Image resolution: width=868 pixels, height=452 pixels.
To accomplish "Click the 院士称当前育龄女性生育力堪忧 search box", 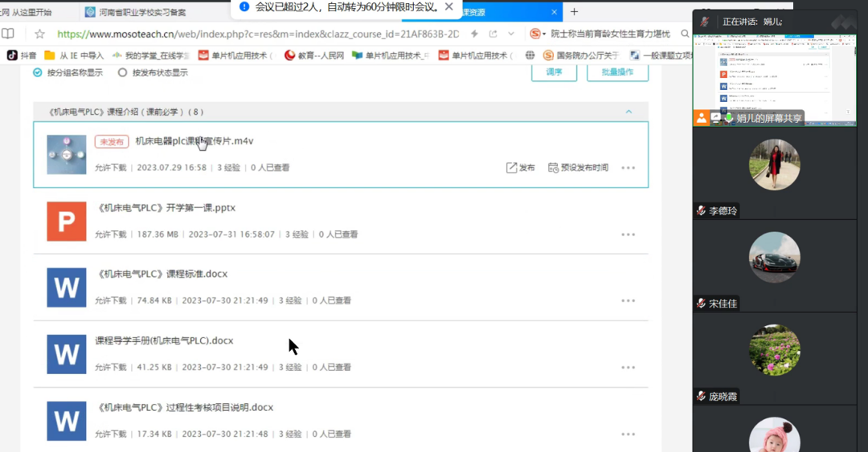I will (x=609, y=34).
